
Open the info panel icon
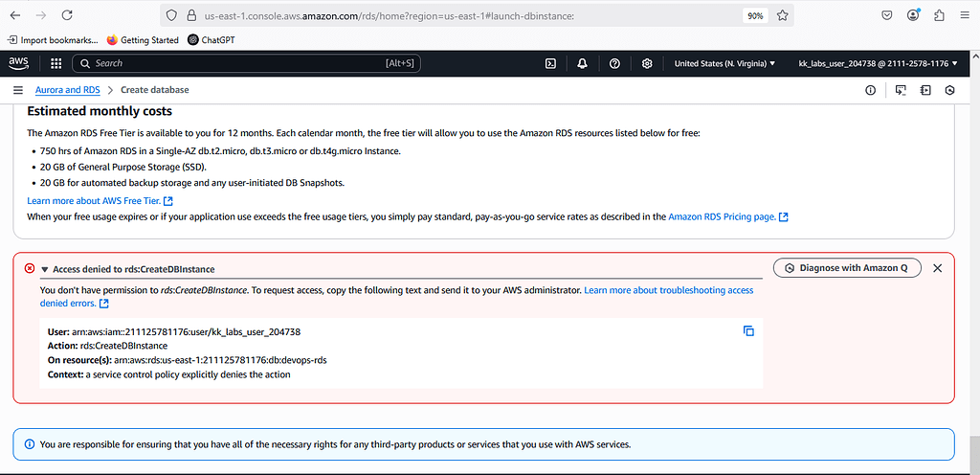click(870, 90)
